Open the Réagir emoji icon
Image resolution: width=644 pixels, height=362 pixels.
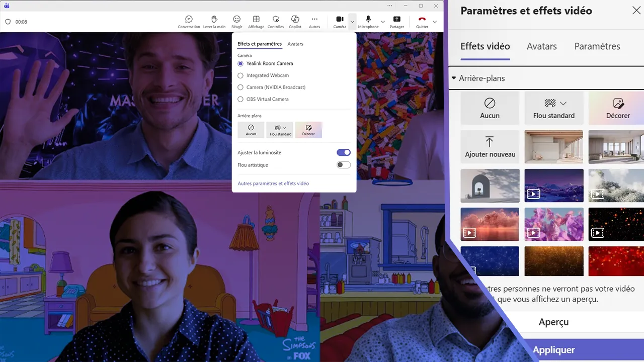tap(236, 19)
